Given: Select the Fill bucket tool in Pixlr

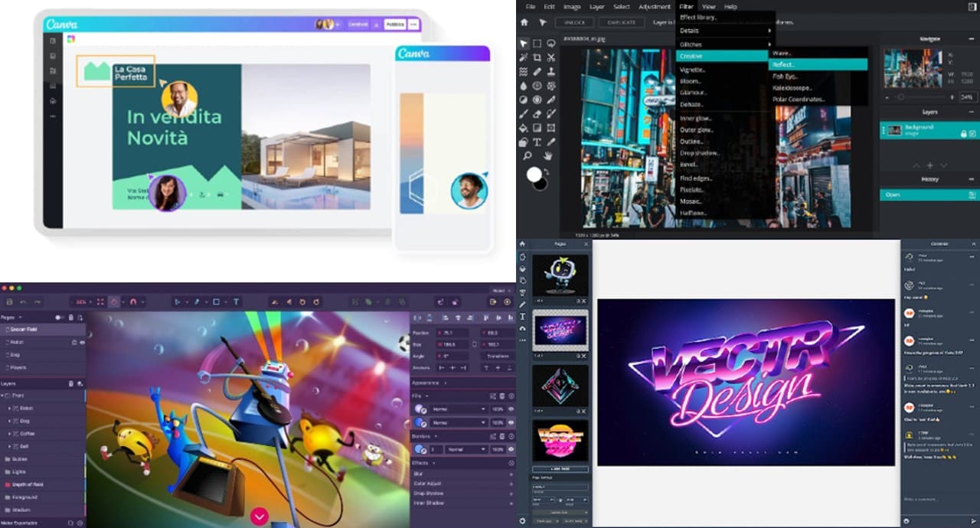Looking at the screenshot, I should 523,128.
